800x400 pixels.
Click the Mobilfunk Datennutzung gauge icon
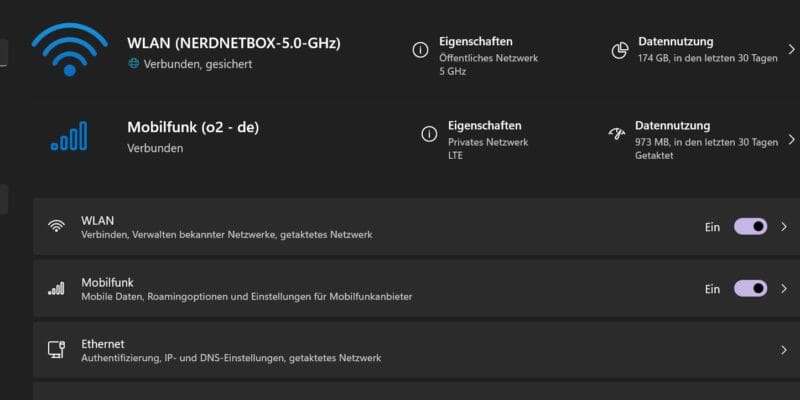(616, 134)
